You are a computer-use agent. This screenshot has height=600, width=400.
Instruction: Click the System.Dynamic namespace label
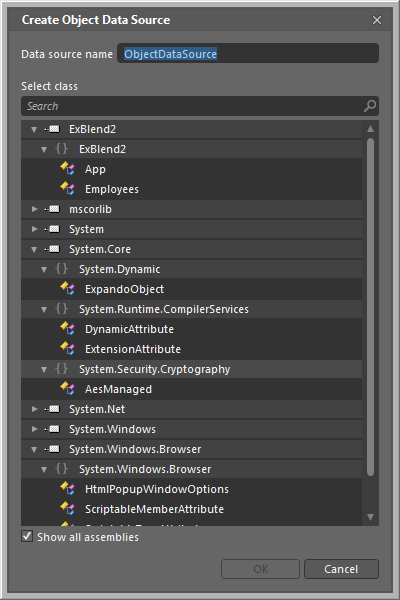[x=120, y=269]
